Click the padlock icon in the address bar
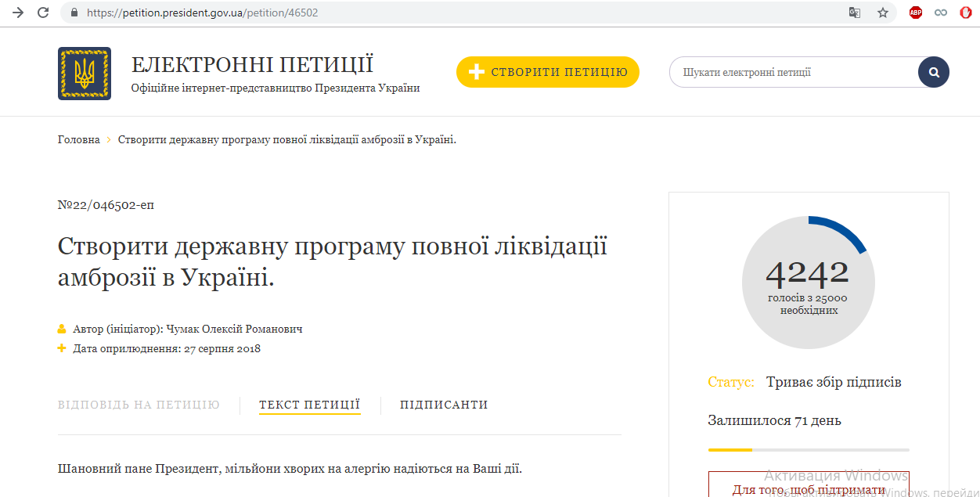The image size is (980, 497). (x=73, y=13)
